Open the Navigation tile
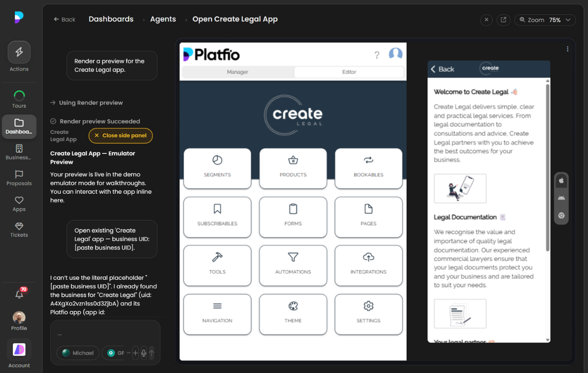Image resolution: width=588 pixels, height=373 pixels. [217, 314]
